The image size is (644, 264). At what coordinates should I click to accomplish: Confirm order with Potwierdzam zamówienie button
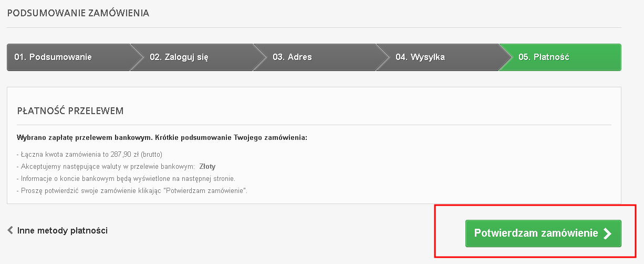click(x=543, y=233)
